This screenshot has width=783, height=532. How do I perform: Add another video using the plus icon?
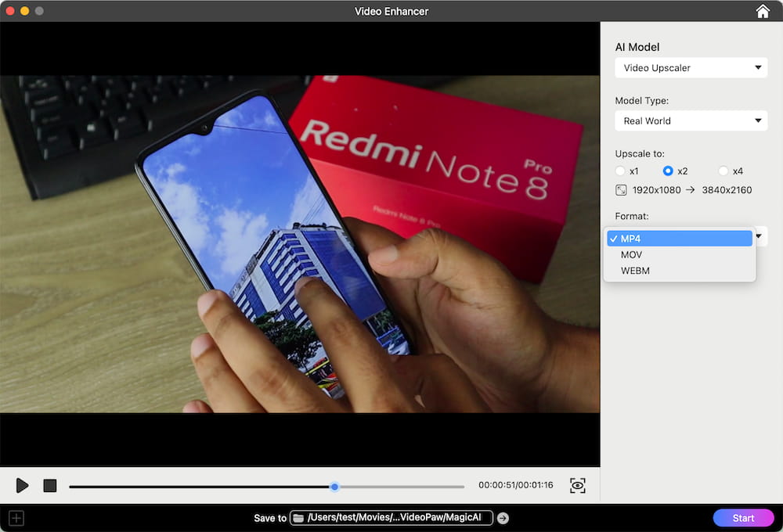coord(16,518)
